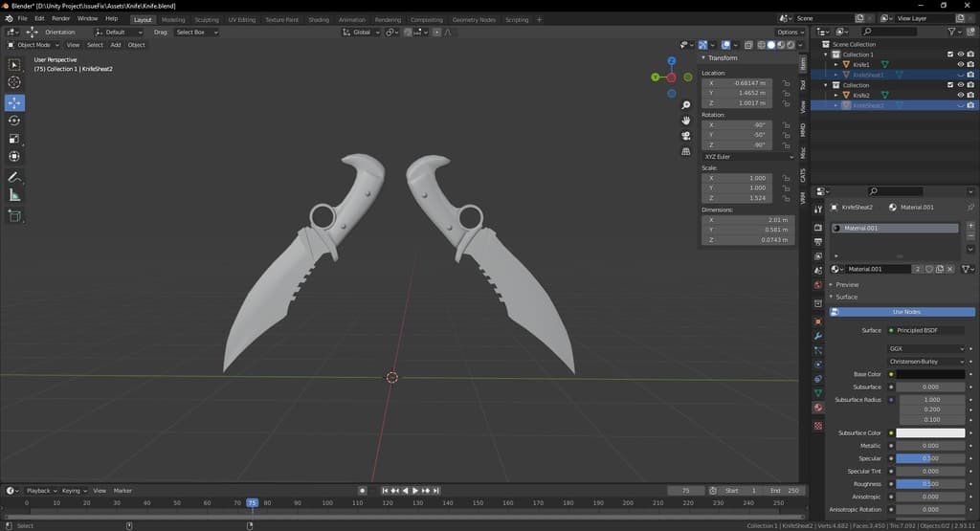This screenshot has height=531, width=980.
Task: Hide Knife1 using its eye icon
Action: pyautogui.click(x=960, y=64)
